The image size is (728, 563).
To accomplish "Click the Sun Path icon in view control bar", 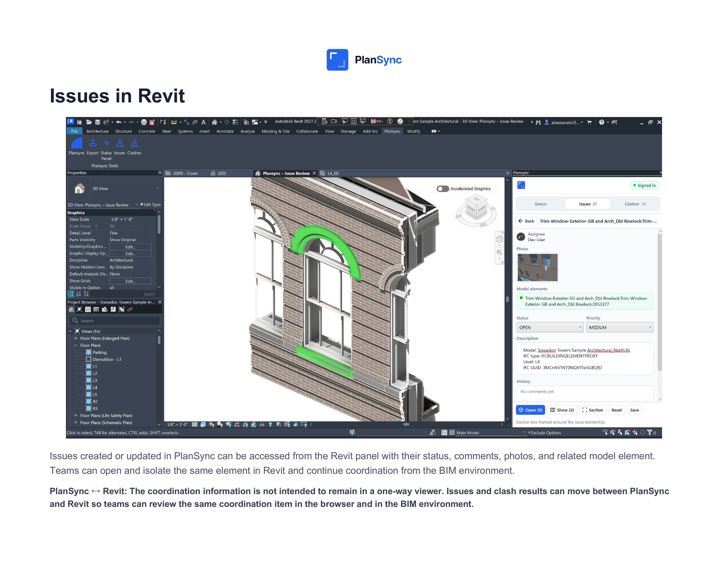I will pos(211,425).
